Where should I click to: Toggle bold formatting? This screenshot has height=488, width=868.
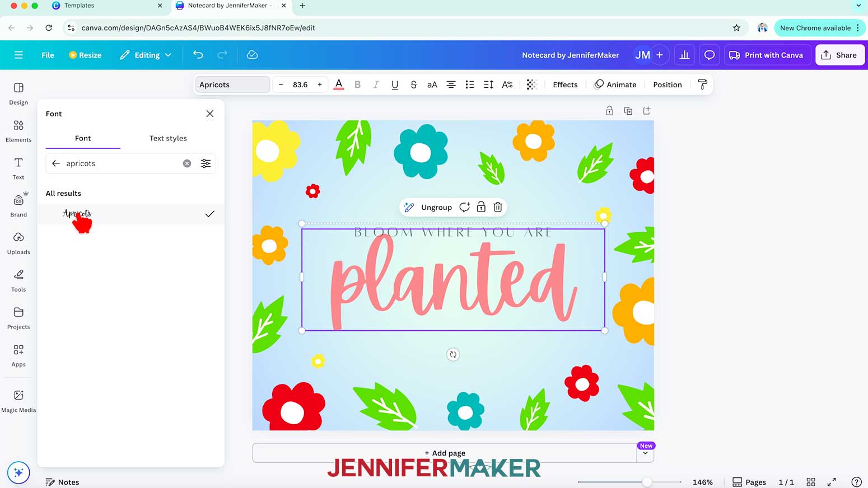pyautogui.click(x=357, y=85)
